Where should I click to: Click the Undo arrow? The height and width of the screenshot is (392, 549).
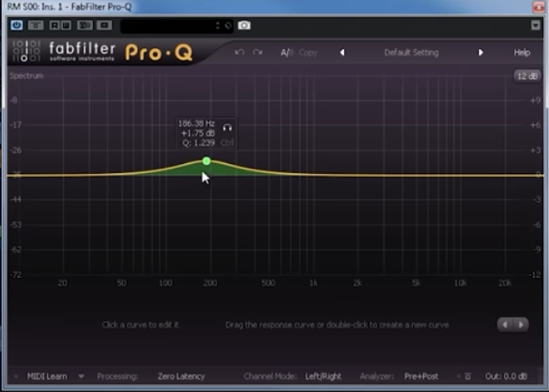point(240,53)
